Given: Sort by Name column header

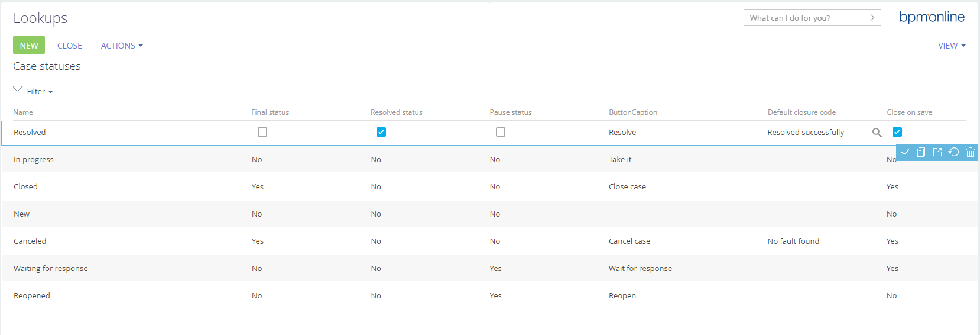Looking at the screenshot, I should (23, 112).
